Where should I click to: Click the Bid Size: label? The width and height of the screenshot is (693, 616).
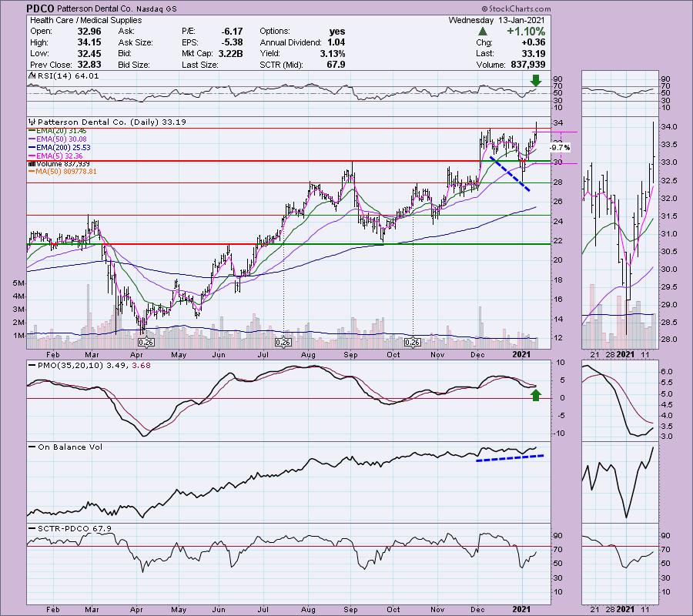tap(134, 65)
